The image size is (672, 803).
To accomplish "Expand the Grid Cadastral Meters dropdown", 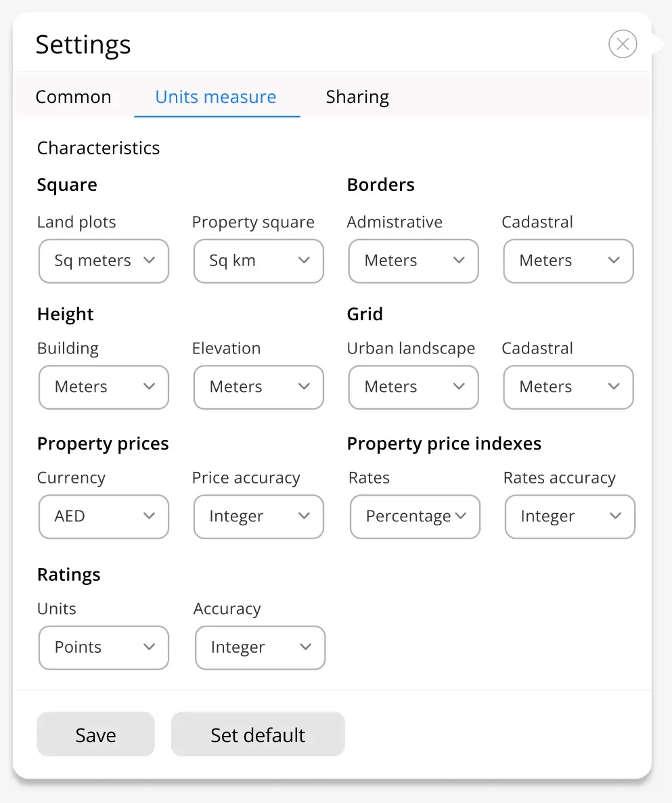I will point(568,387).
